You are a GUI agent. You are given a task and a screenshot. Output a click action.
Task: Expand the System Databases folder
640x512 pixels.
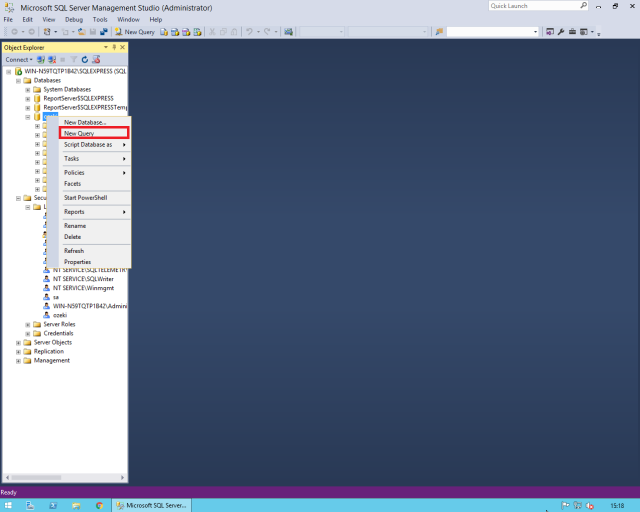tap(28, 89)
